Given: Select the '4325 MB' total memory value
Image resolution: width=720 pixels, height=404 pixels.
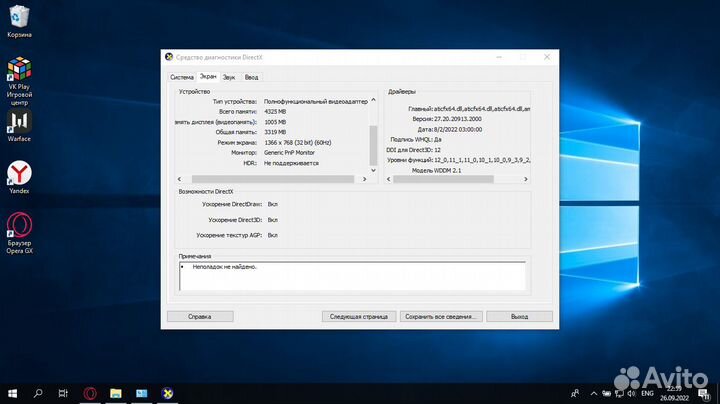Looking at the screenshot, I should coord(275,112).
